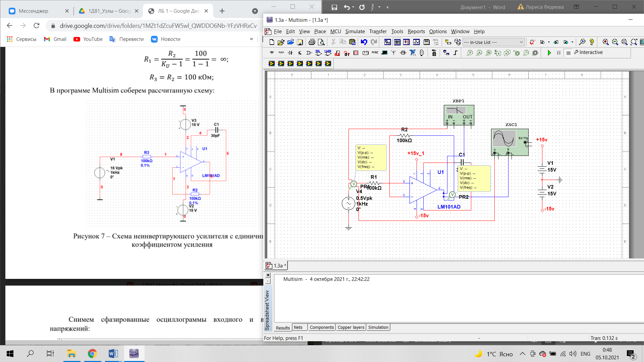Open the Simulate menu
This screenshot has height=362, width=644.
[x=355, y=32]
